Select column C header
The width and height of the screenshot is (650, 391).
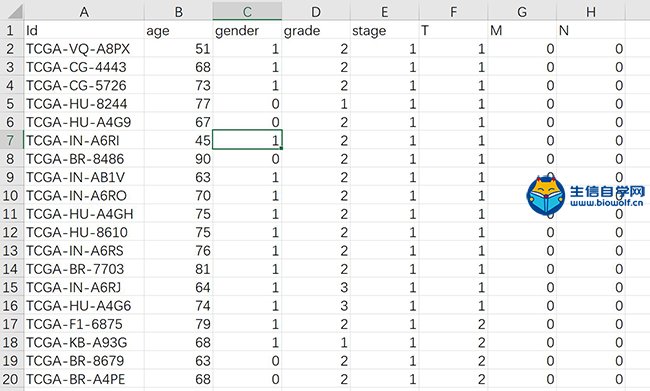tap(247, 12)
